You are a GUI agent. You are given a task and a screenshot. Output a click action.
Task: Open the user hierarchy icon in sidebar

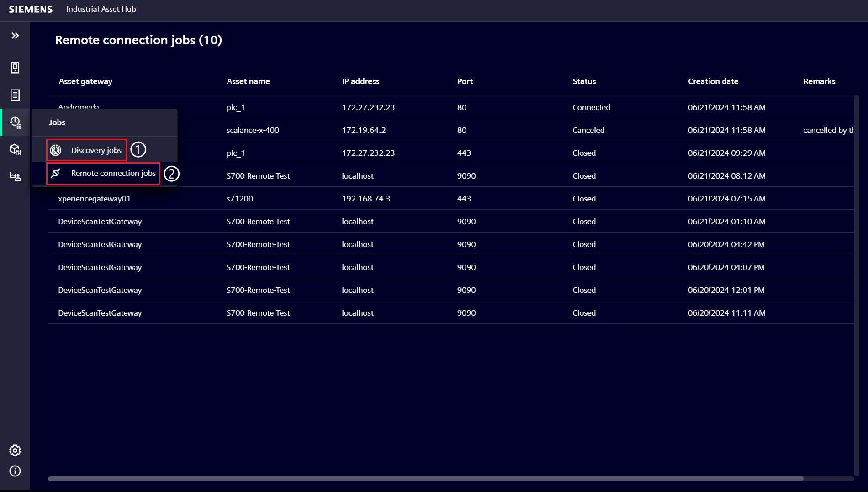point(15,177)
